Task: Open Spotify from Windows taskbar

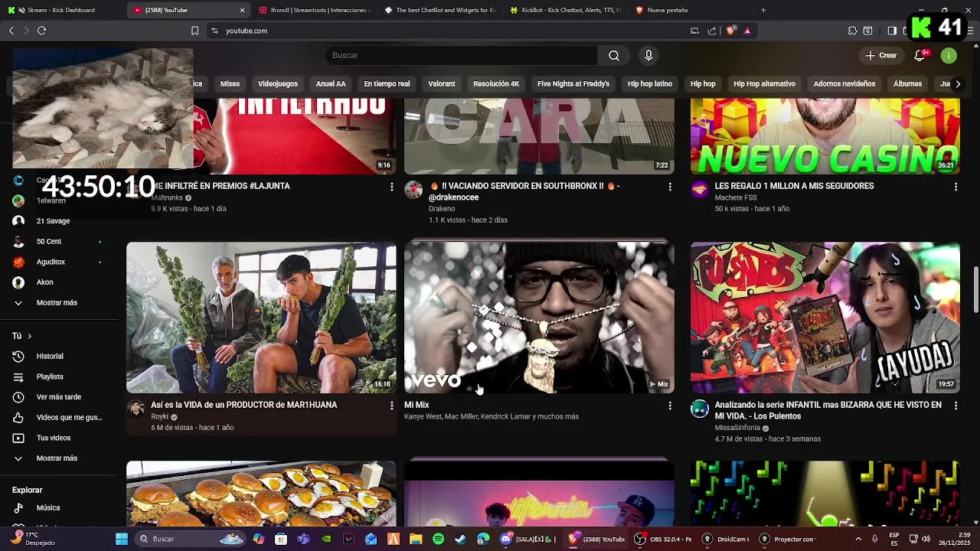Action: [x=438, y=539]
